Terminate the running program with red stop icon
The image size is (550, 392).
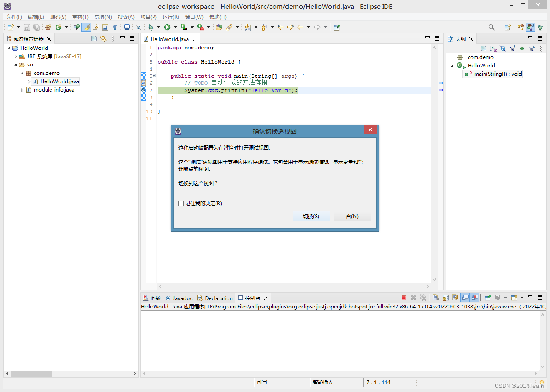coord(404,298)
